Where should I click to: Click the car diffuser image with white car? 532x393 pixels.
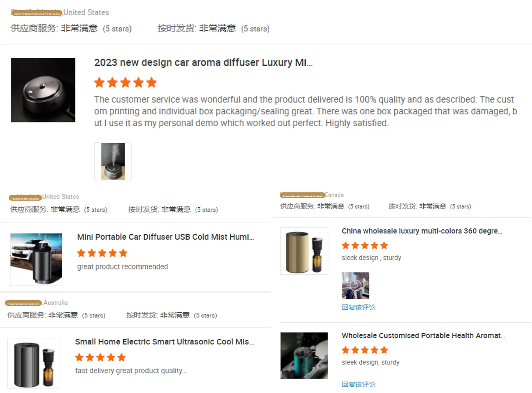point(36,259)
